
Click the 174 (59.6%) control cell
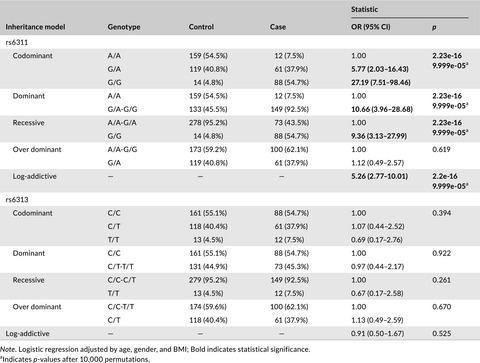208,307
